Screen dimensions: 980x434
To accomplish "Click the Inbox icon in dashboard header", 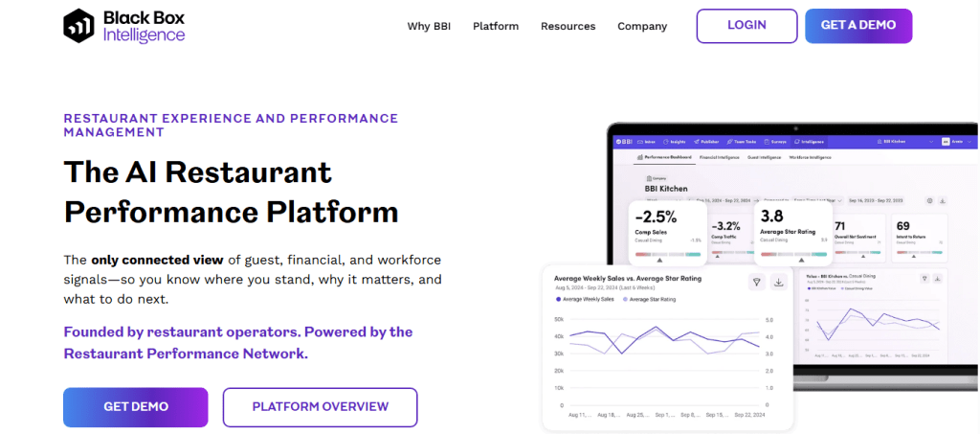I will coord(640,142).
